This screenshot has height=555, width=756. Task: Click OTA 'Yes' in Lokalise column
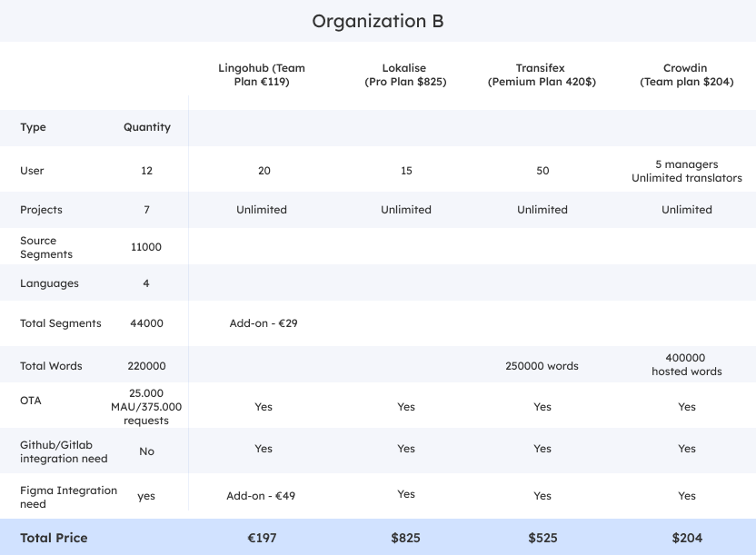click(406, 407)
